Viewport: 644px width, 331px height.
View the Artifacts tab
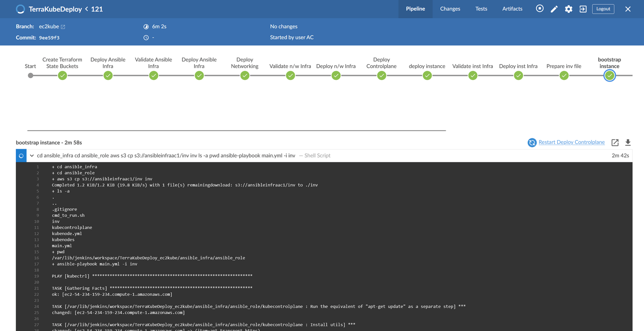tap(512, 9)
